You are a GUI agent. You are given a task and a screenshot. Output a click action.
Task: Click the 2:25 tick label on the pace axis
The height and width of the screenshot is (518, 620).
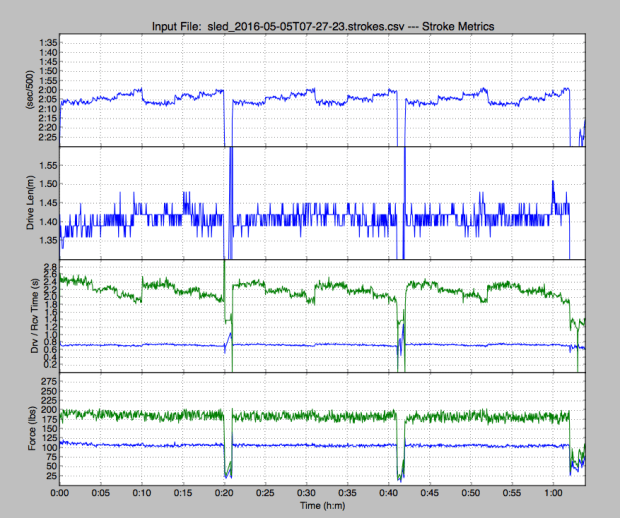[43, 138]
